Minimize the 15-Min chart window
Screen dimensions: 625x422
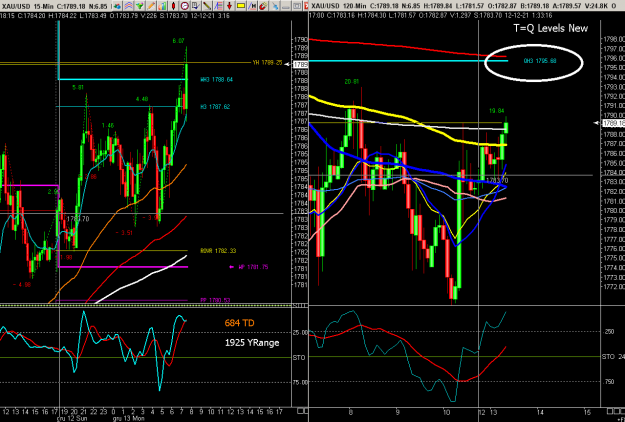(285, 6)
